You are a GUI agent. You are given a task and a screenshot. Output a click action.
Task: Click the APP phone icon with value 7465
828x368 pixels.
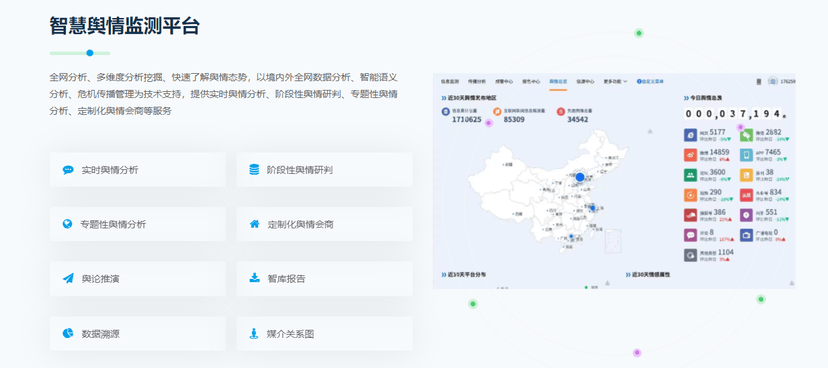pyautogui.click(x=746, y=155)
